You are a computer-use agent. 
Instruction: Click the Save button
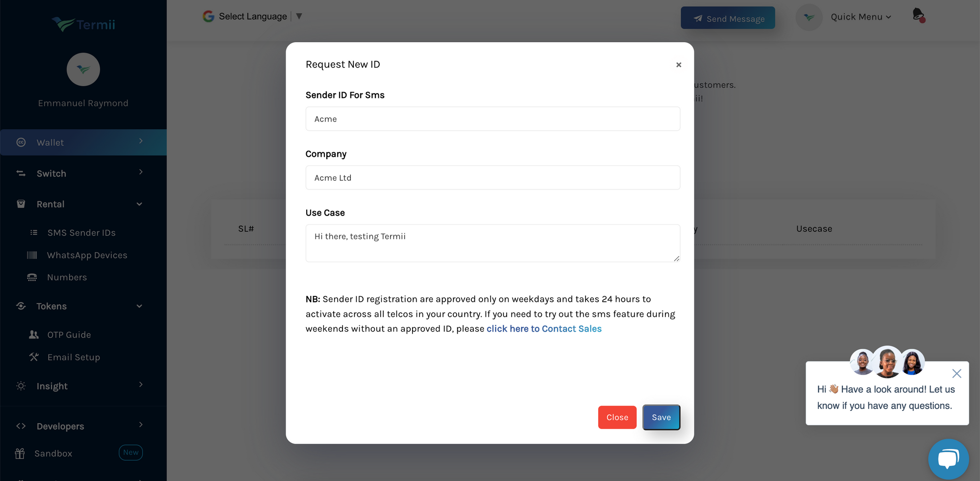point(661,417)
